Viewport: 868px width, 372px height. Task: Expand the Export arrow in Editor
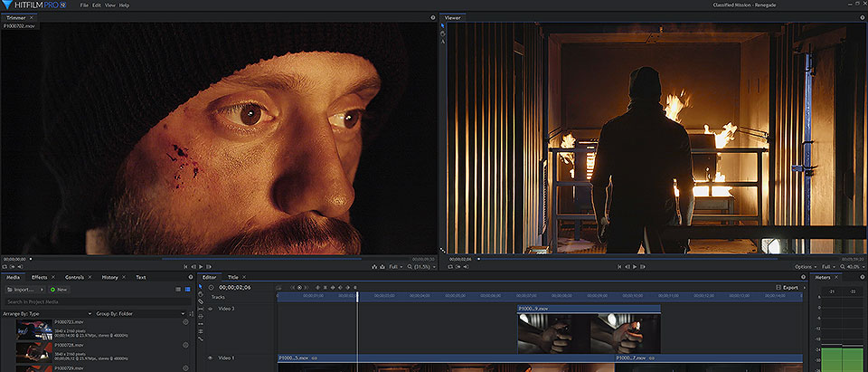pos(804,288)
